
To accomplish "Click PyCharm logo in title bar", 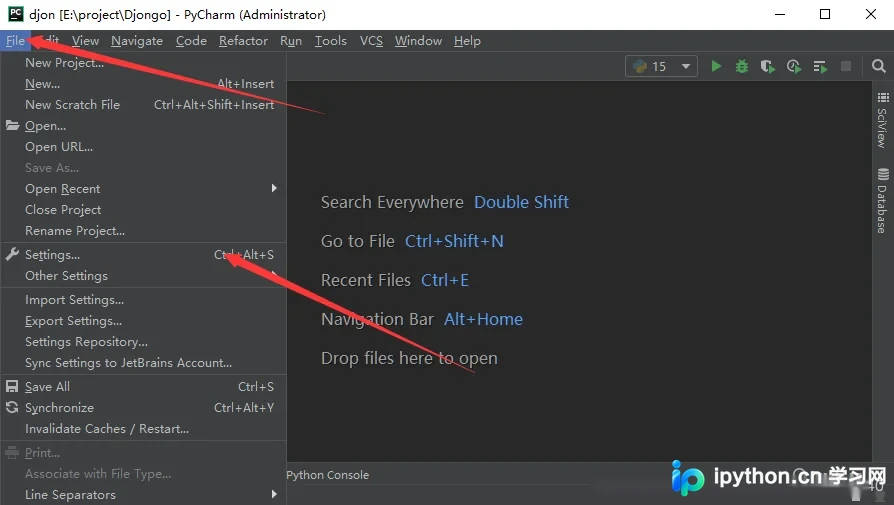I will point(15,14).
